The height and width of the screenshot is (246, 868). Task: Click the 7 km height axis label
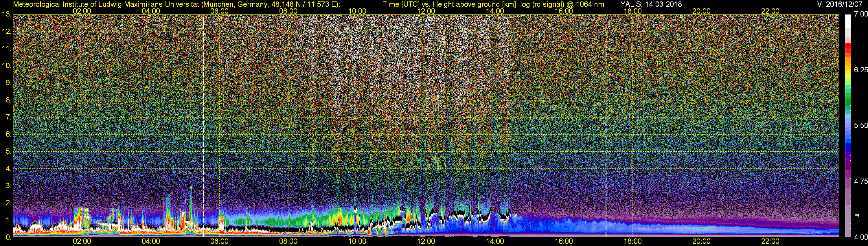[x=8, y=117]
